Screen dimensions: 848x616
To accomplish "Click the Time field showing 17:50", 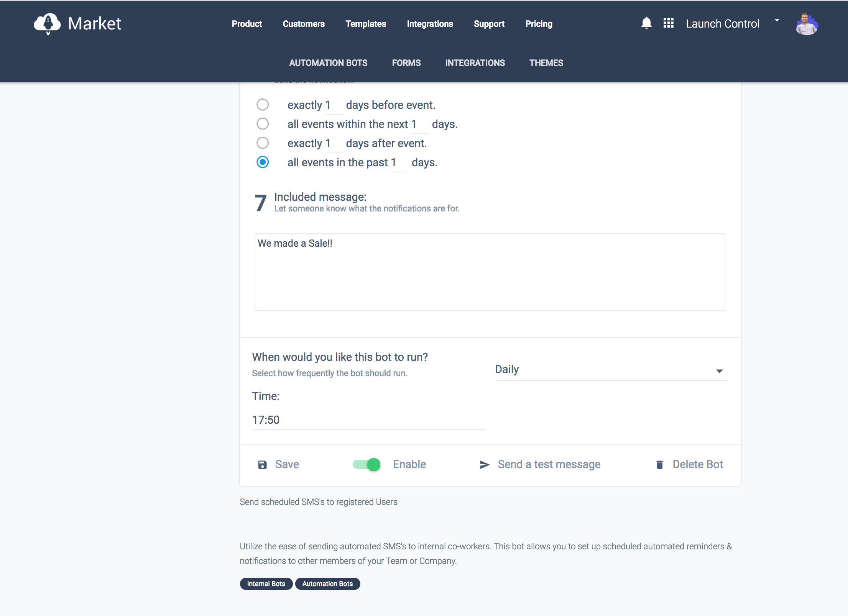I will (368, 420).
